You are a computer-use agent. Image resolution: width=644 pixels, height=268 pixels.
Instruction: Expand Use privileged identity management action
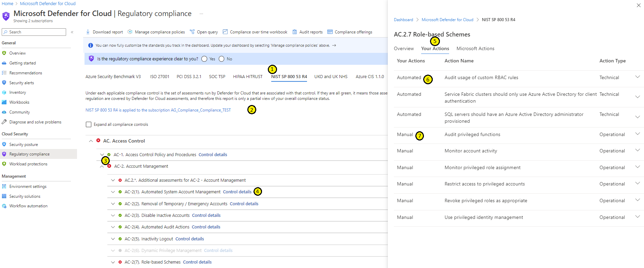click(x=638, y=217)
